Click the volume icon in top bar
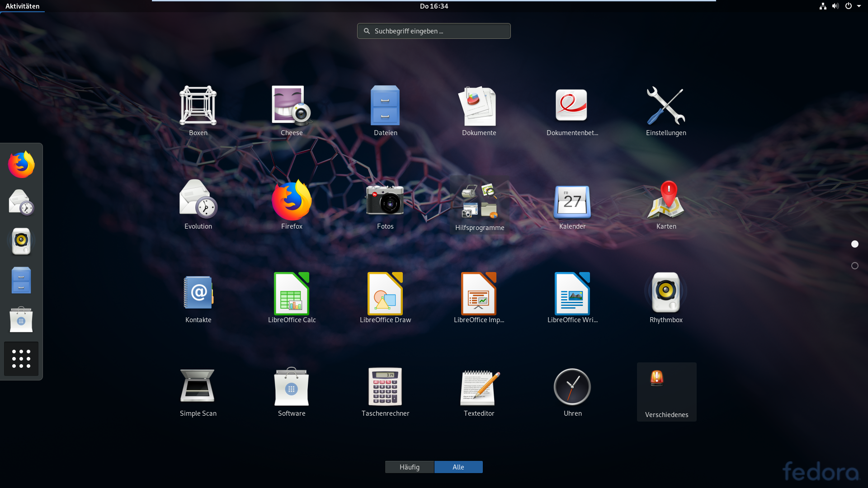 pyautogui.click(x=835, y=6)
